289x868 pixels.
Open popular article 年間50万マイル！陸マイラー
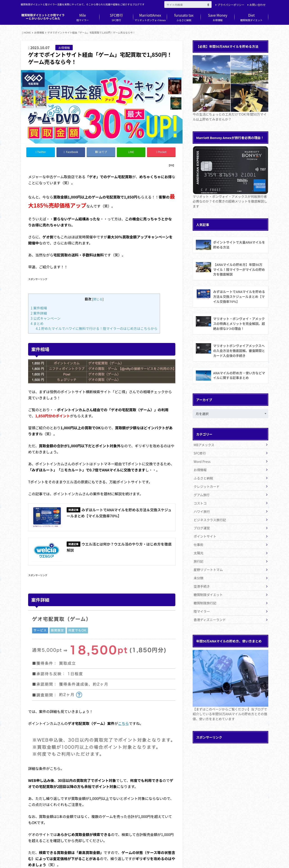click(230, 270)
